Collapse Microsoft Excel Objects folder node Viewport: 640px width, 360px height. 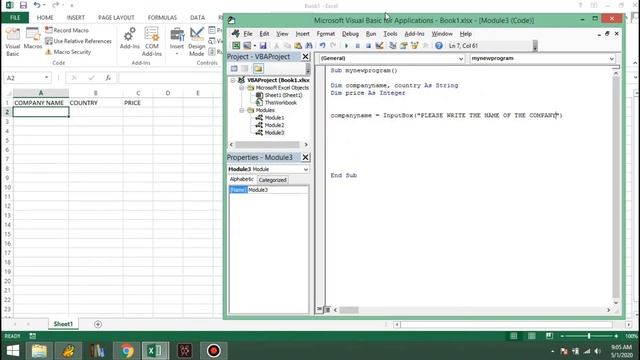click(242, 88)
